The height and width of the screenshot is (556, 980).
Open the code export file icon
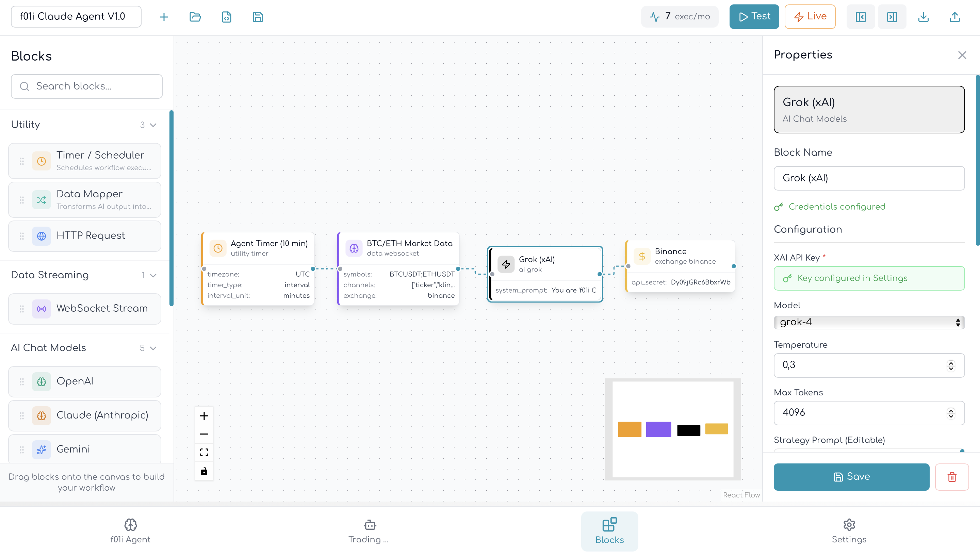226,16
